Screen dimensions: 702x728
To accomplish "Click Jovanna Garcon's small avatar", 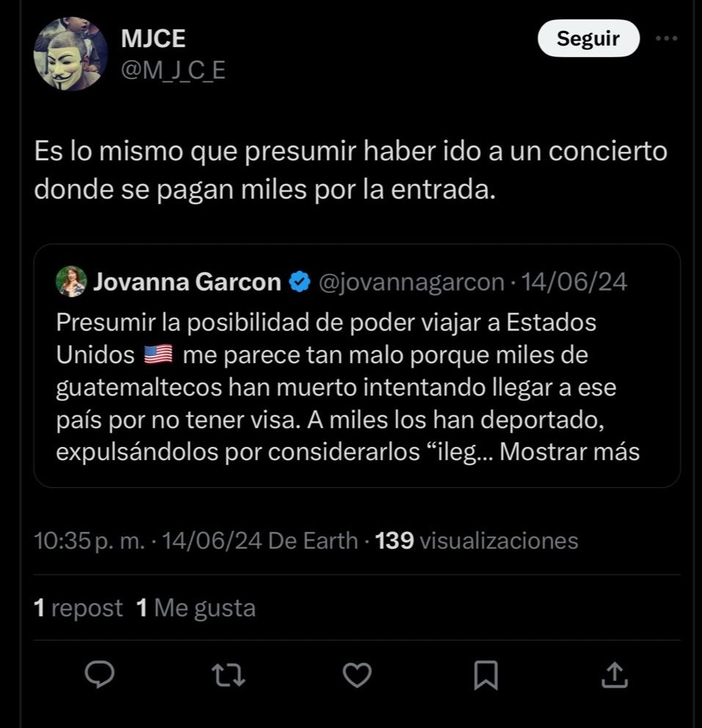I will pos(71,282).
